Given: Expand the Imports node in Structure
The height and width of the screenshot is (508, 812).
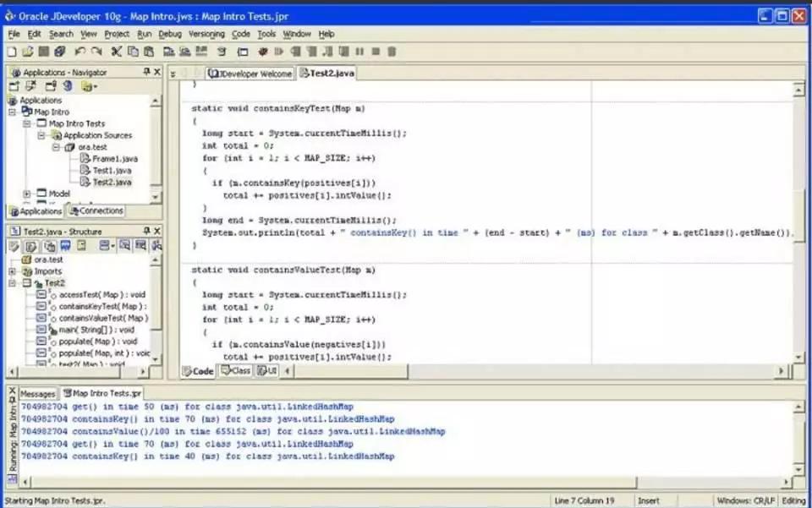Looking at the screenshot, I should [x=12, y=271].
